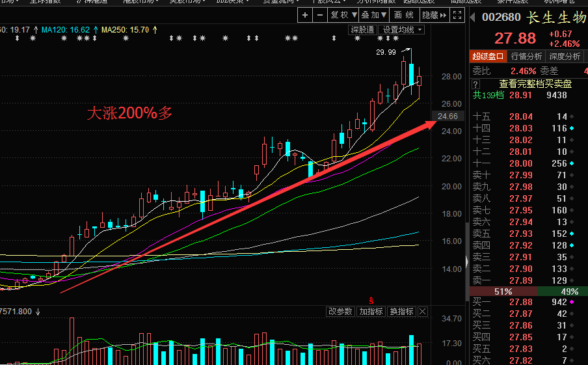
Task: Click cyan diamond in 十一 row
Action: pos(572,163)
